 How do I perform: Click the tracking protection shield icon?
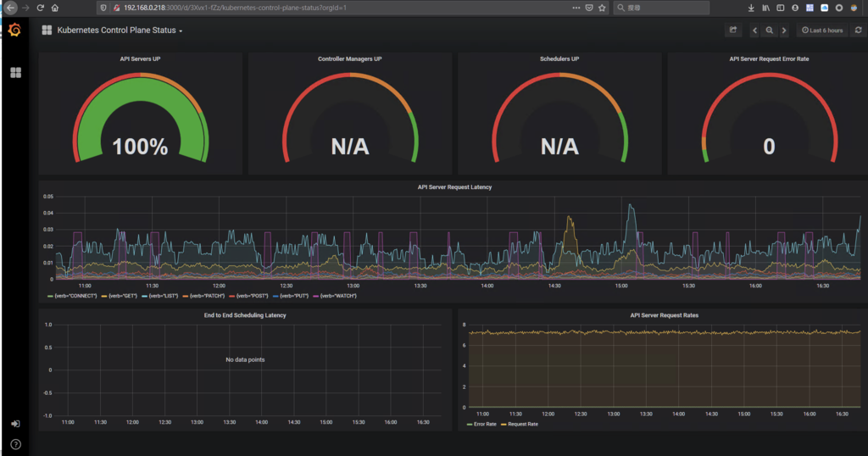coord(103,8)
